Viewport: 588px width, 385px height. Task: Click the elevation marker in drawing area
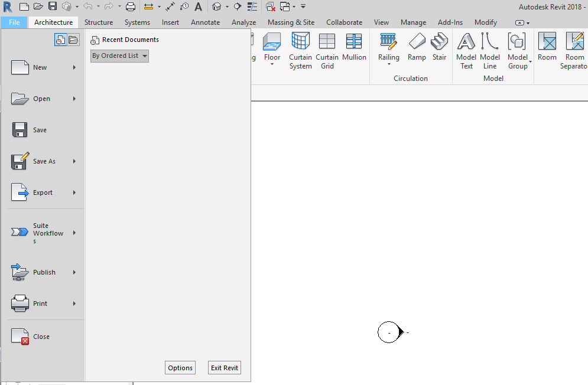click(x=391, y=332)
